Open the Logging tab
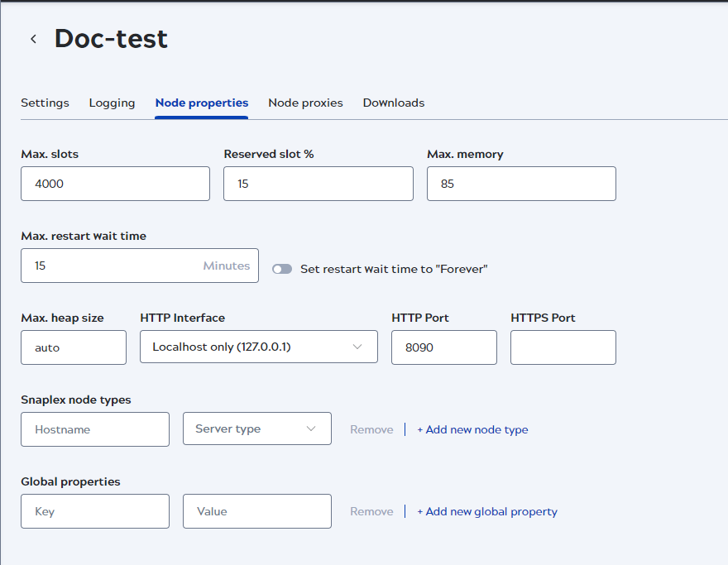This screenshot has height=565, width=728. [x=112, y=103]
